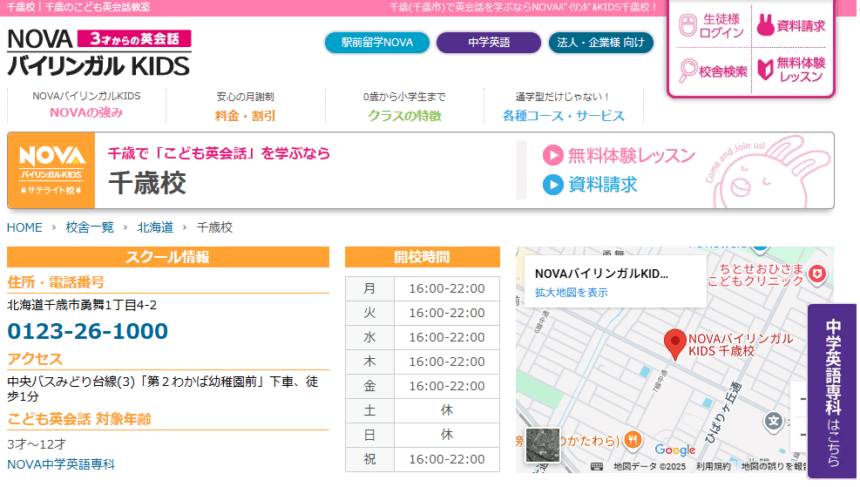
Task: Open the 中学英語 purple button
Action: (x=489, y=42)
